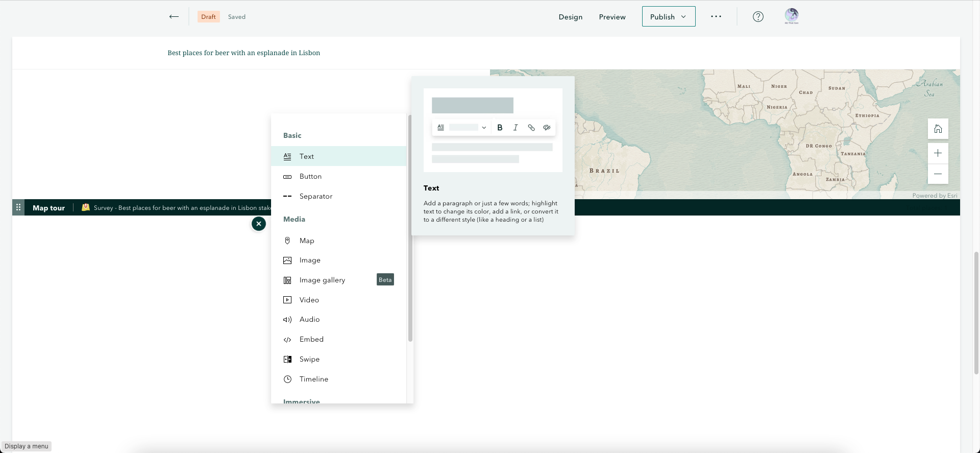Click the back arrow icon
The width and height of the screenshot is (980, 453).
[174, 16]
